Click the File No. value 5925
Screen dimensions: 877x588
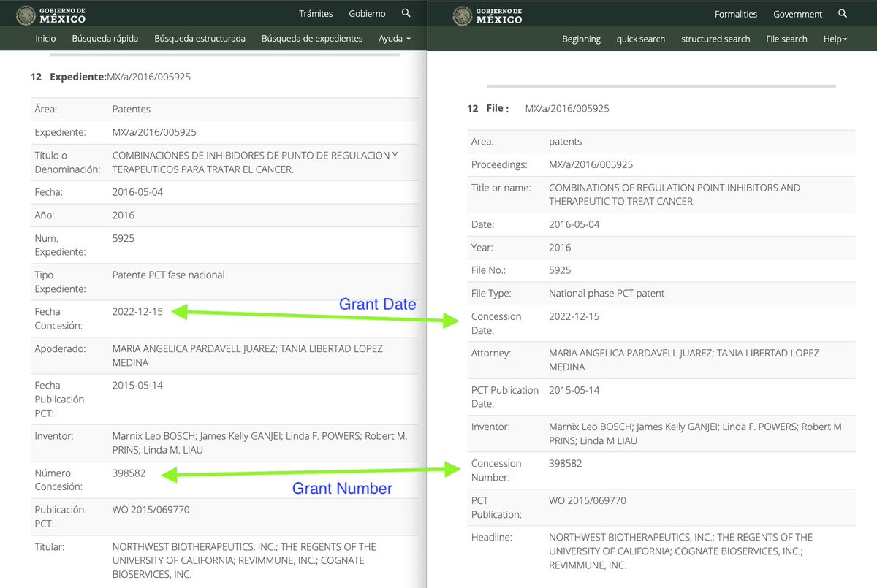[560, 270]
